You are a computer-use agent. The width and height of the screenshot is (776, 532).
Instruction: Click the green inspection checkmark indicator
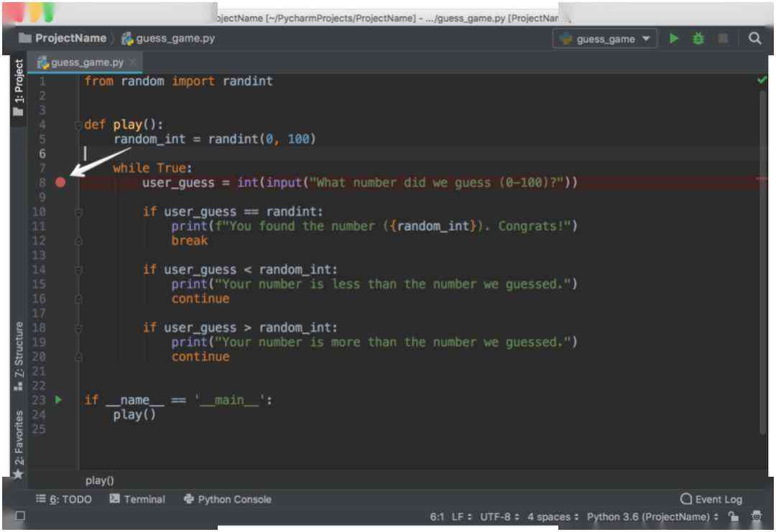[762, 80]
